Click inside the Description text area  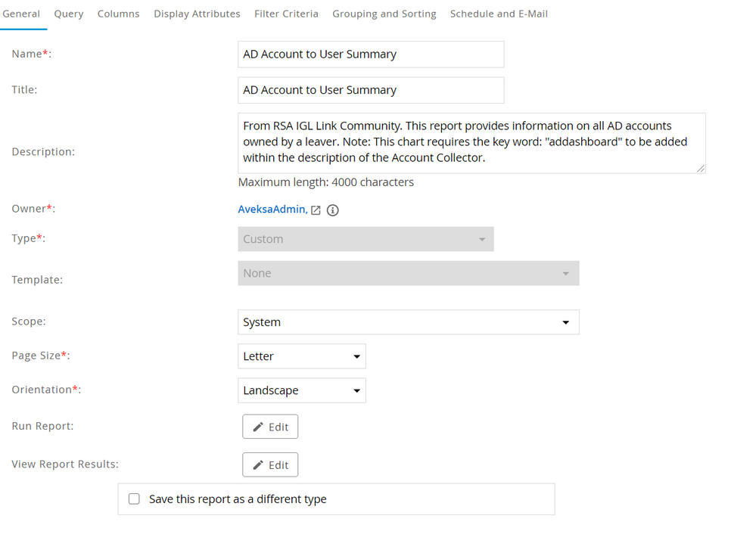(471, 143)
